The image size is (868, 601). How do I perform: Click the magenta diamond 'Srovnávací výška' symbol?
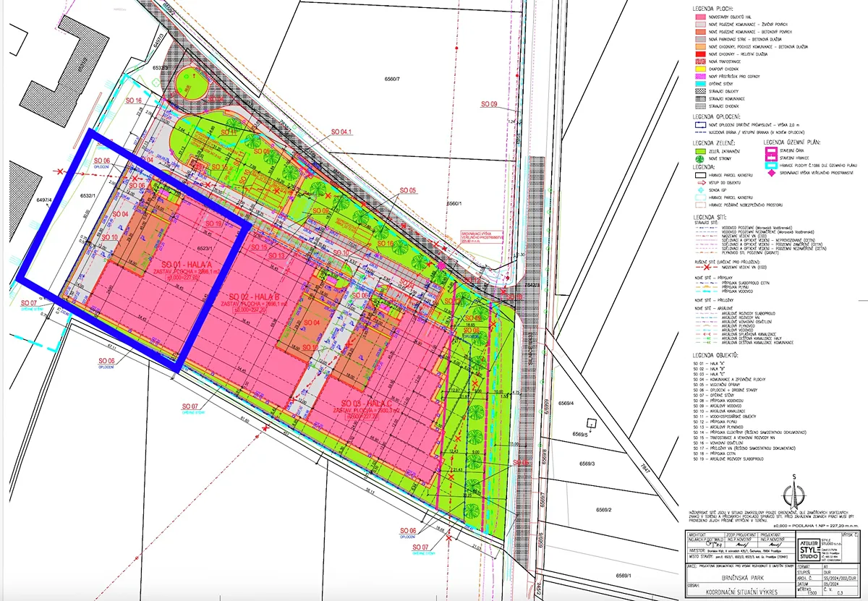771,174
